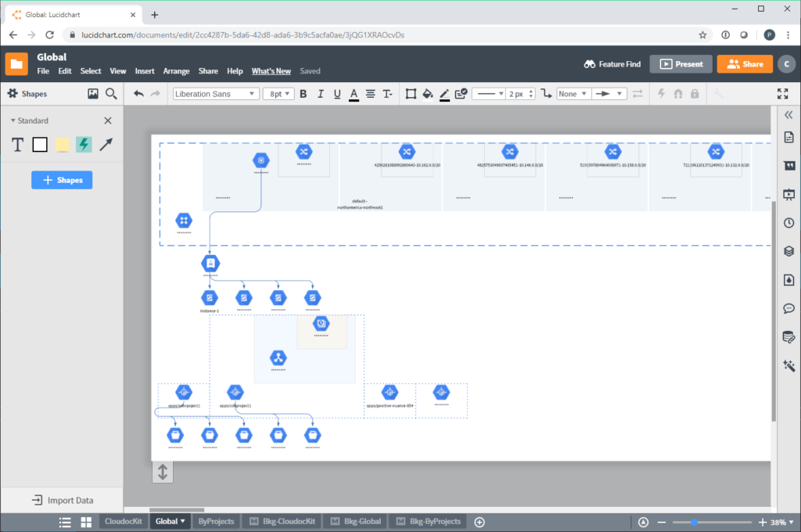Open the magic wand panel icon
Screen dimensions: 801x532
(x=788, y=365)
